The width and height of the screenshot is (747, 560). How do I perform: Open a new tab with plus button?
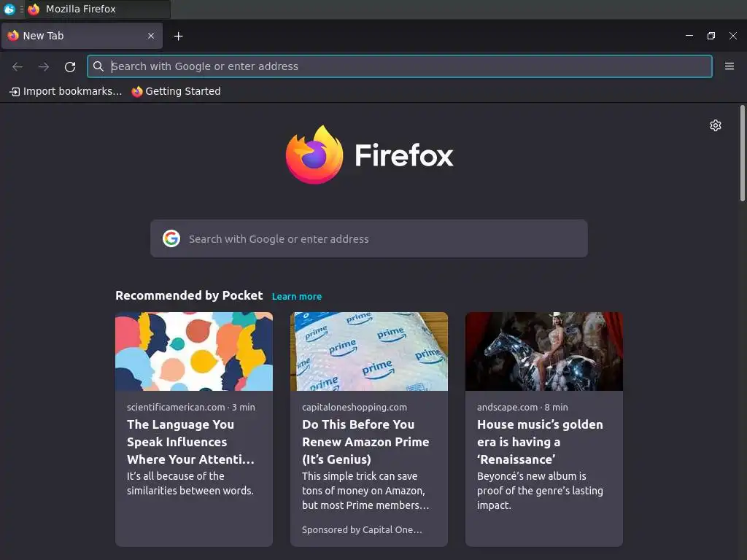(x=178, y=36)
